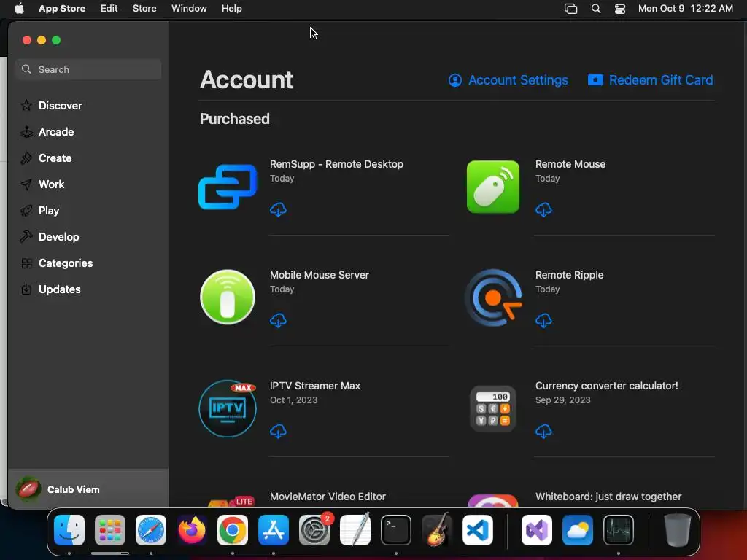Open TextEdit from the Dock
Viewport: 747px width, 560px height.
click(x=355, y=530)
